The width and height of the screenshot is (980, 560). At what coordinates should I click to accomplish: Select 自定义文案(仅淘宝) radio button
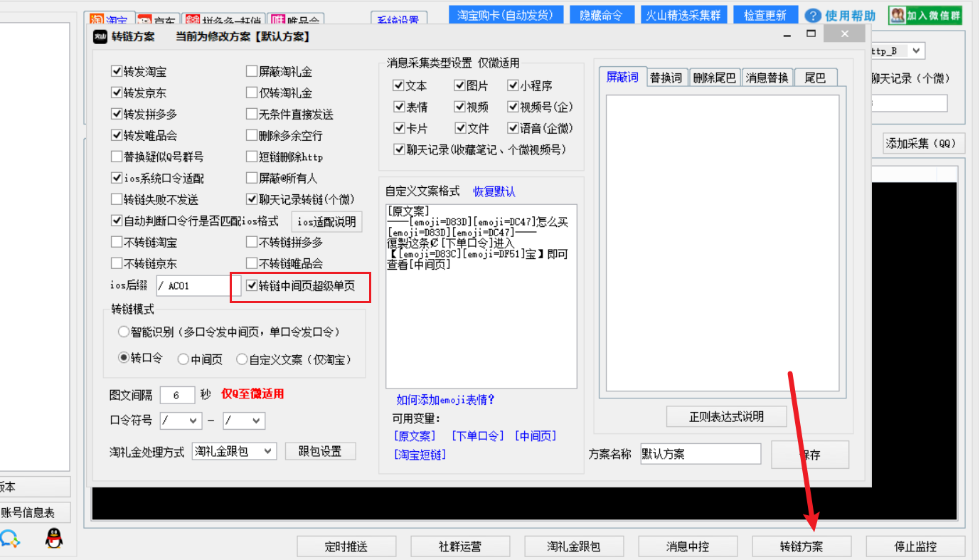(x=294, y=359)
